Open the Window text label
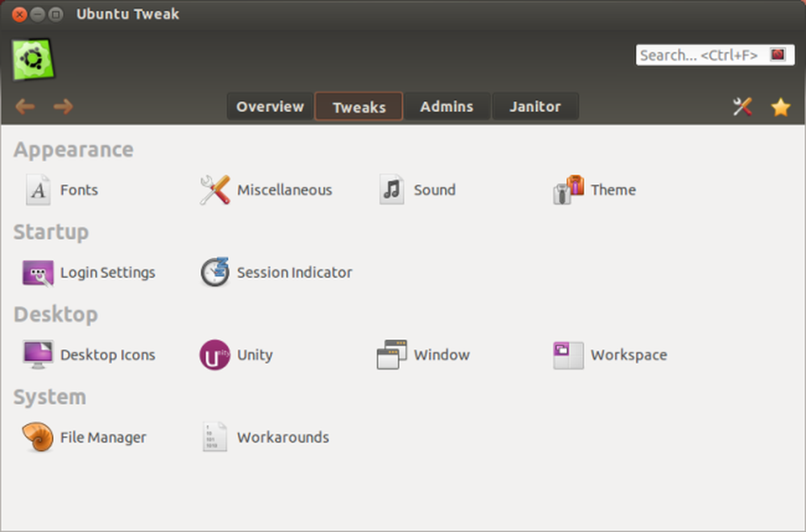The height and width of the screenshot is (532, 806). point(442,355)
